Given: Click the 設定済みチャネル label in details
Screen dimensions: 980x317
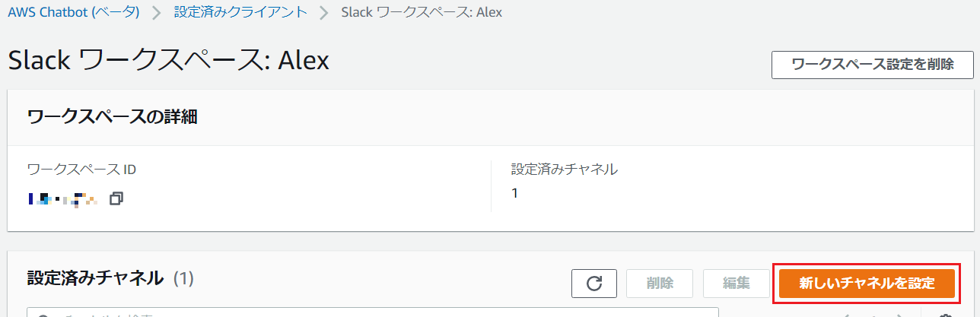Looking at the screenshot, I should (x=564, y=169).
